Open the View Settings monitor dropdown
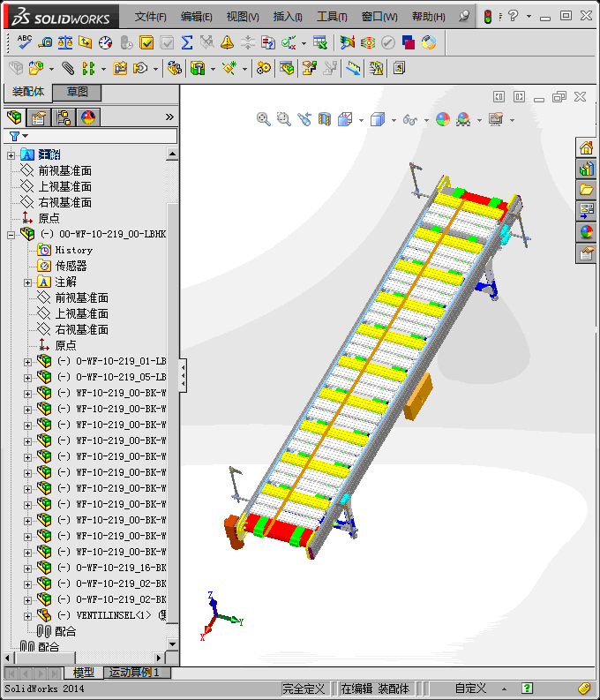Image resolution: width=600 pixels, height=700 pixels. point(512,120)
